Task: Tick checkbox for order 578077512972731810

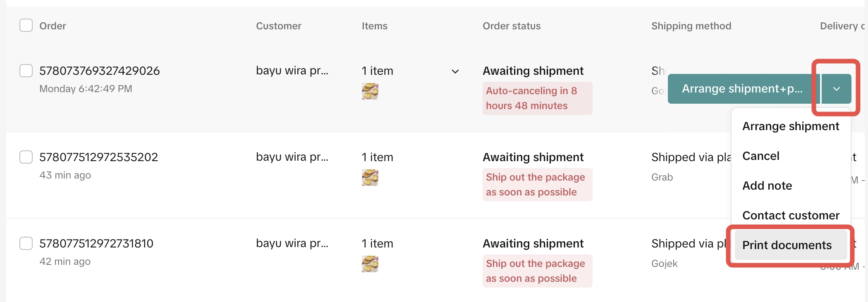Action: tap(26, 243)
